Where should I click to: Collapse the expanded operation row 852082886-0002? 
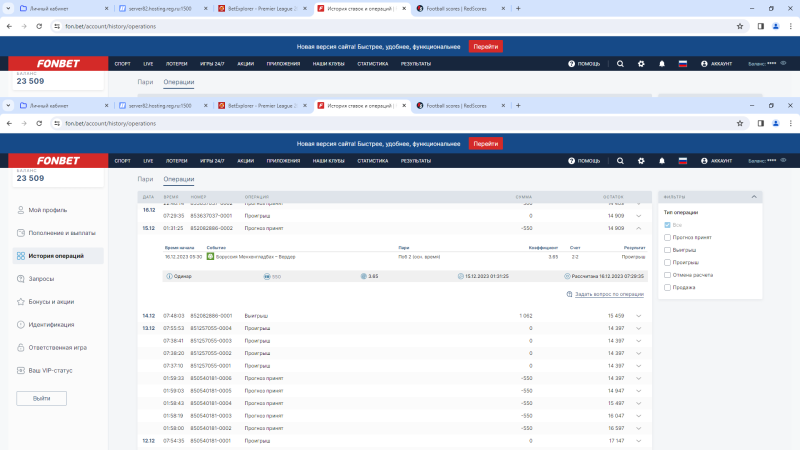(638, 228)
